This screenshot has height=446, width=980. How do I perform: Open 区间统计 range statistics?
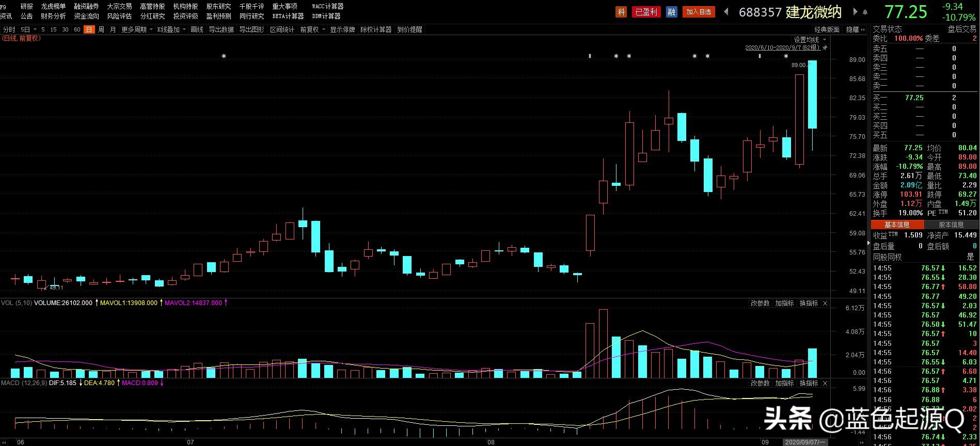pyautogui.click(x=282, y=30)
